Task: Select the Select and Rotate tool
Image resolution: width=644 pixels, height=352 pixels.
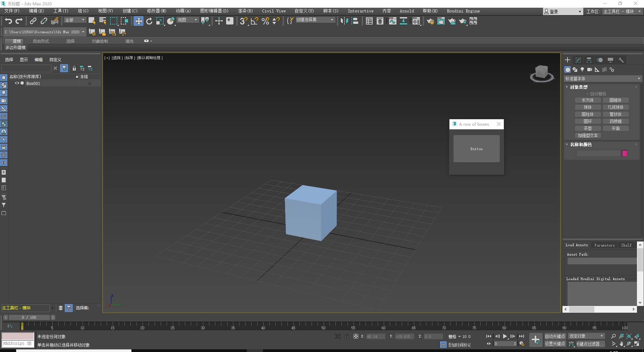Action: coord(149,21)
